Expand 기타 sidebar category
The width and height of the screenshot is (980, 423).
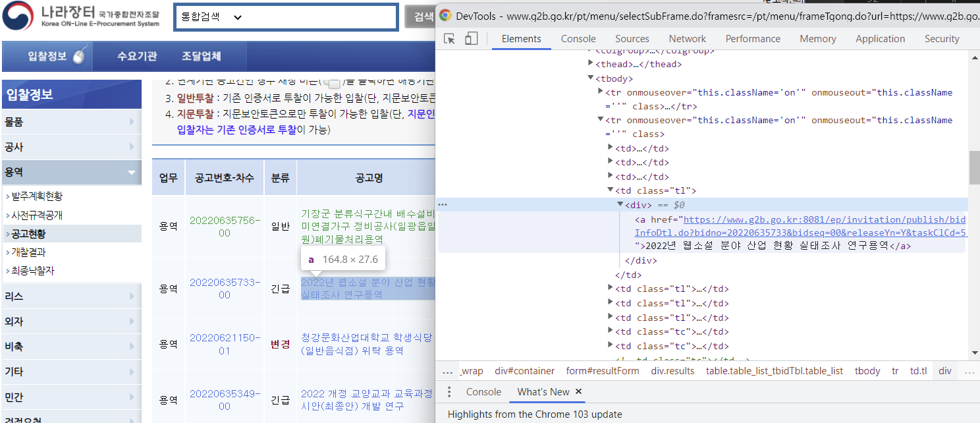point(71,372)
